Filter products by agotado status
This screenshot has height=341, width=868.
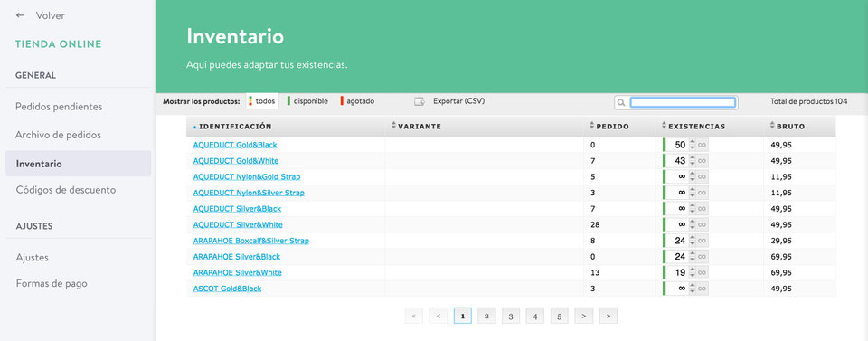pos(358,101)
